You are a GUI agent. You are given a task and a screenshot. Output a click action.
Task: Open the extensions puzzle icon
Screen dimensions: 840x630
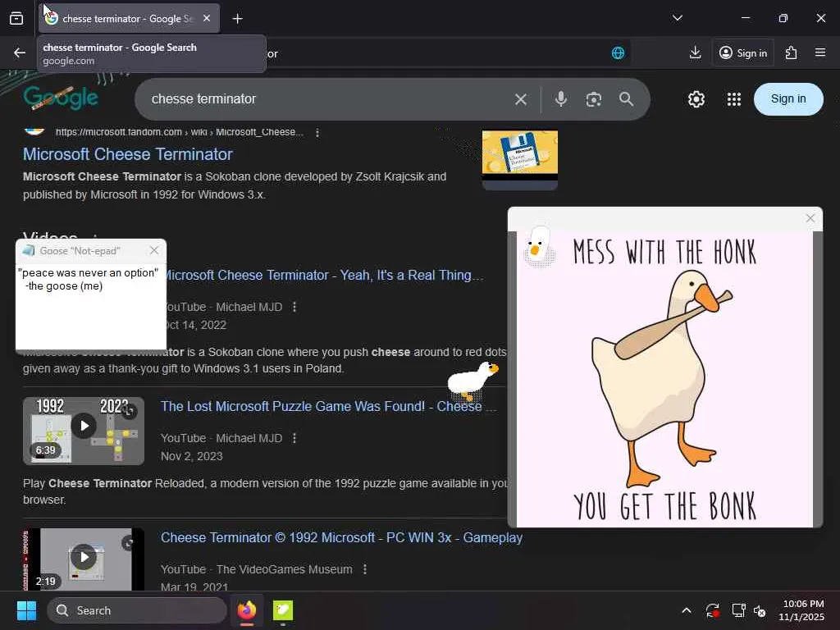click(791, 52)
